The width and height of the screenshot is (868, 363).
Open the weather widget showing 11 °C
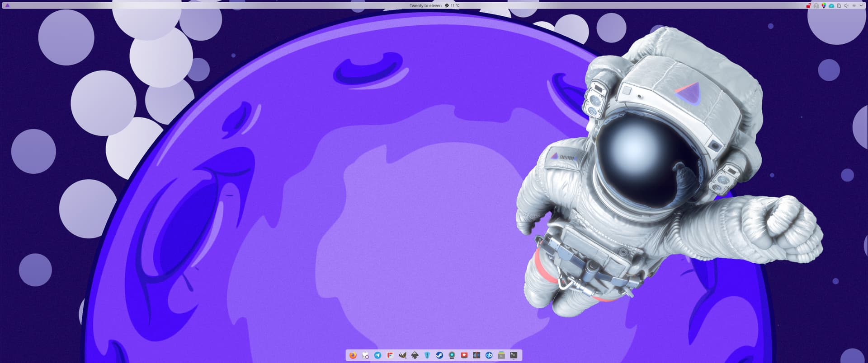tap(452, 5)
